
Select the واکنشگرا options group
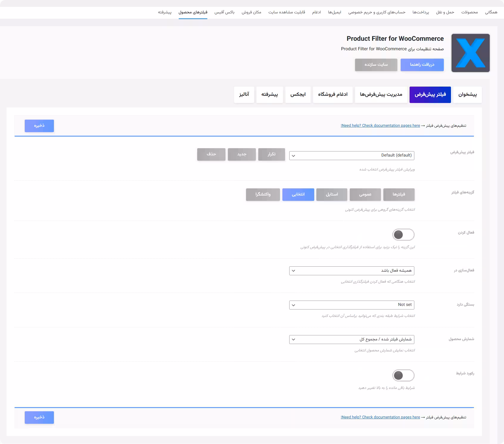coord(263,194)
